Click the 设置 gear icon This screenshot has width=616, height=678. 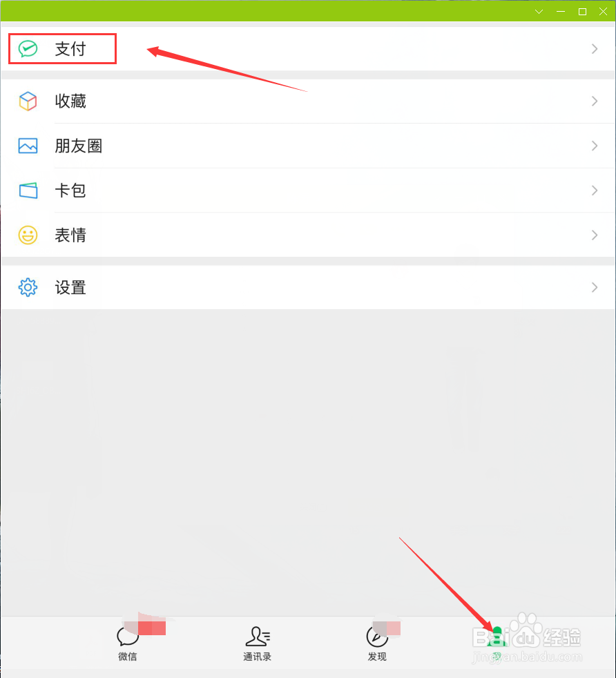(x=28, y=287)
